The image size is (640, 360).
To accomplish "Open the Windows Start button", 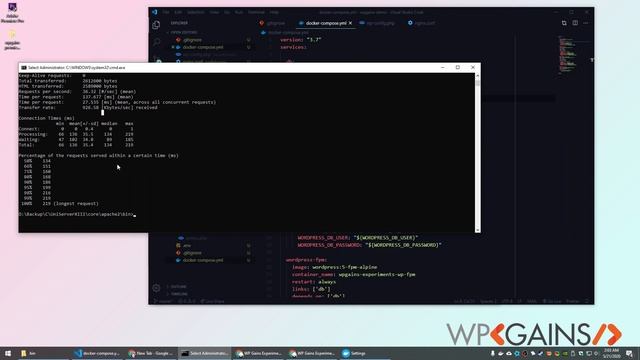I will (x=8, y=353).
